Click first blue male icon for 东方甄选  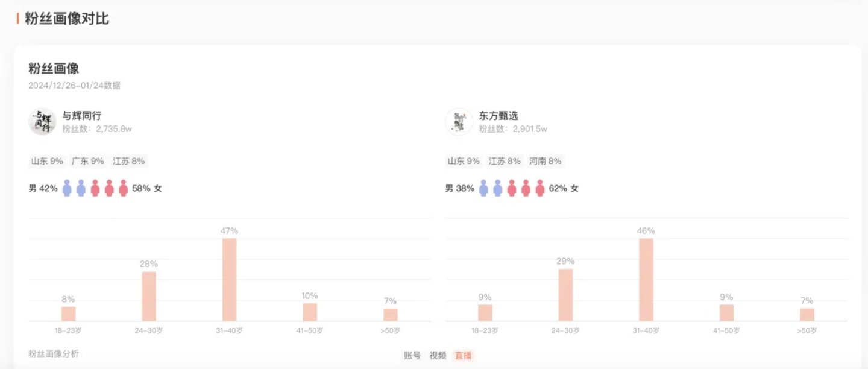coord(483,188)
